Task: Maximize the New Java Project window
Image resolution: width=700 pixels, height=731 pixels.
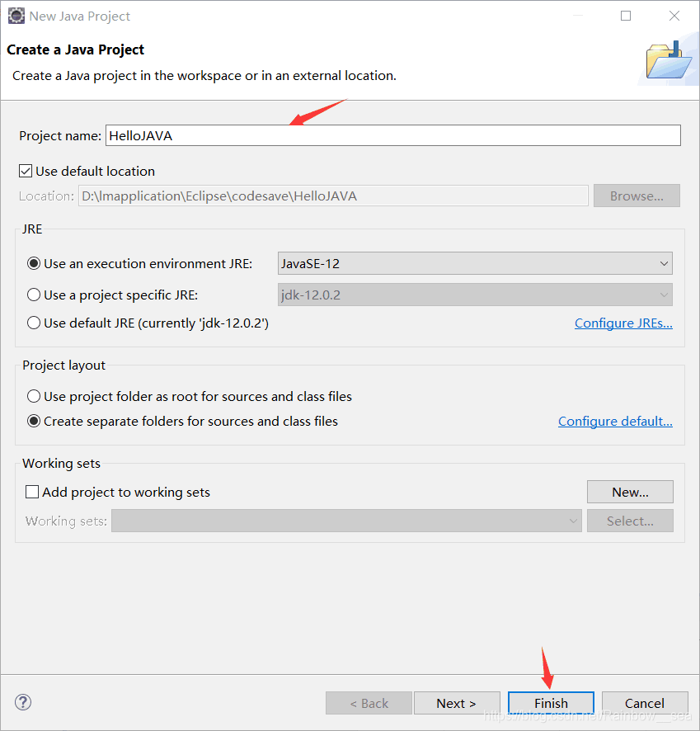Action: (626, 16)
